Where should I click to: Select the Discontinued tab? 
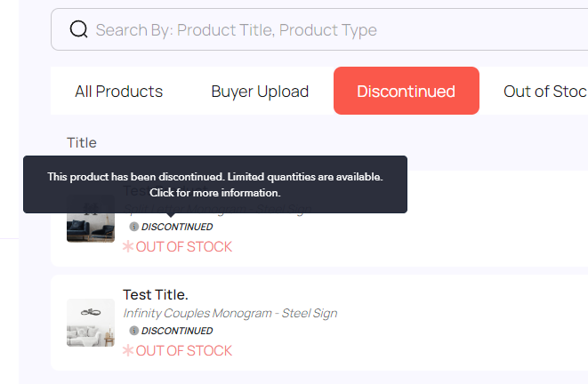[407, 91]
